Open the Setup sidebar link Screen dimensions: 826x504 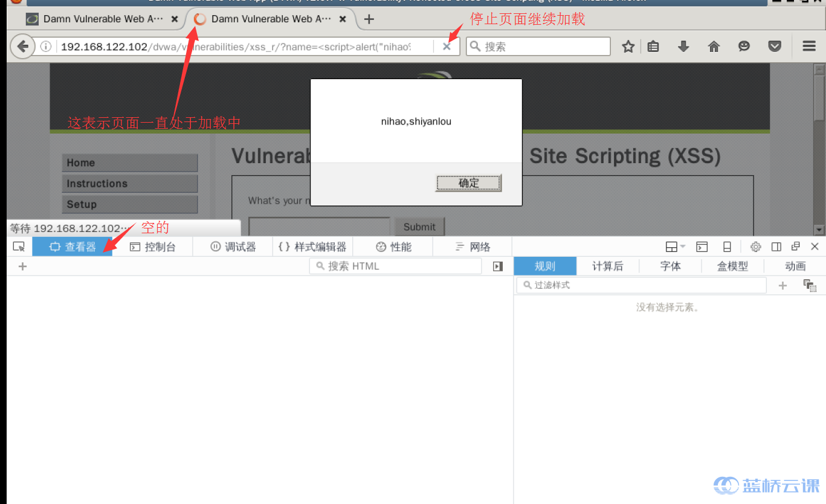click(x=129, y=204)
